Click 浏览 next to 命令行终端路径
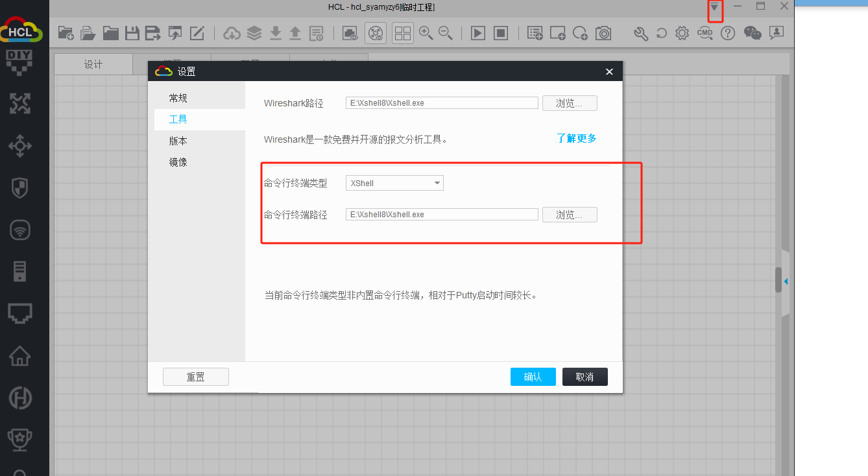Viewport: 868px width, 476px height. [570, 215]
